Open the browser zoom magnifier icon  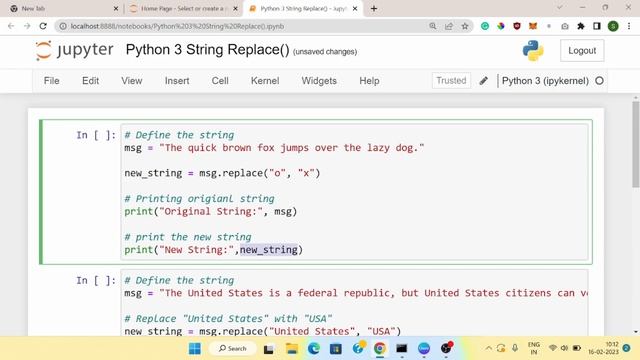tap(433, 26)
